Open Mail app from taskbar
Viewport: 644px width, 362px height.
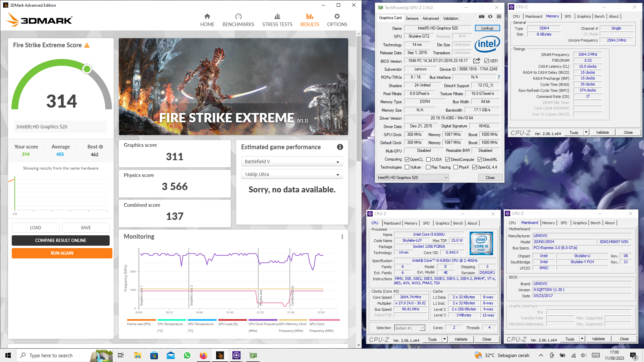pos(170,355)
